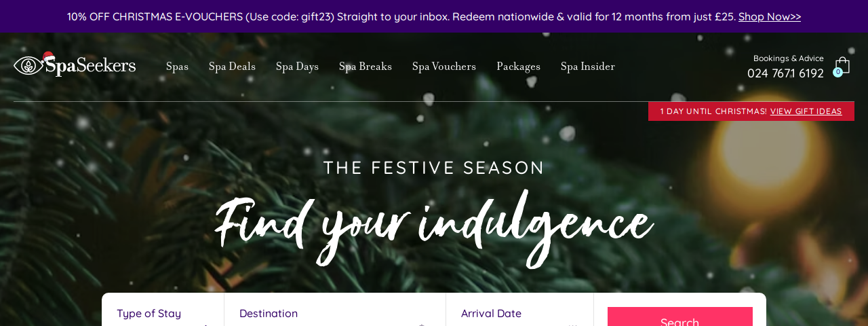The width and height of the screenshot is (868, 326).
Task: Open the Packages menu item
Action: [x=518, y=67]
